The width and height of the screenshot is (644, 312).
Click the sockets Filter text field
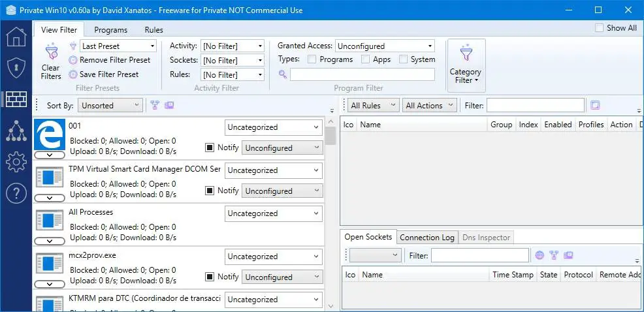coord(479,255)
